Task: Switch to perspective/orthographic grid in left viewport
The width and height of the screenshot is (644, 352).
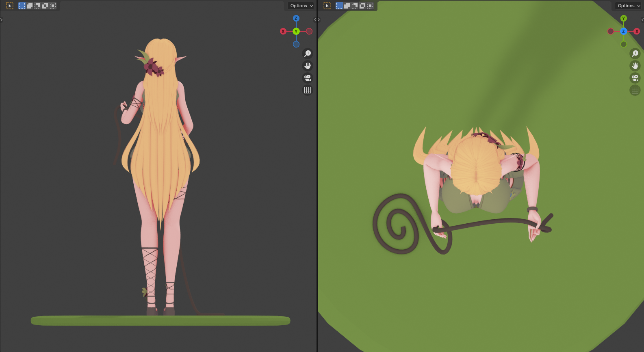Action: tap(308, 90)
